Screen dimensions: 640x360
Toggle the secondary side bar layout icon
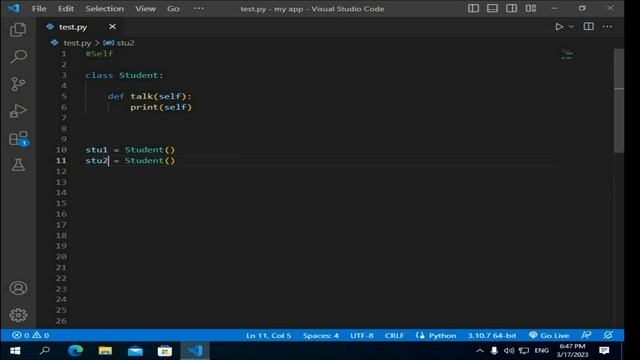511,9
